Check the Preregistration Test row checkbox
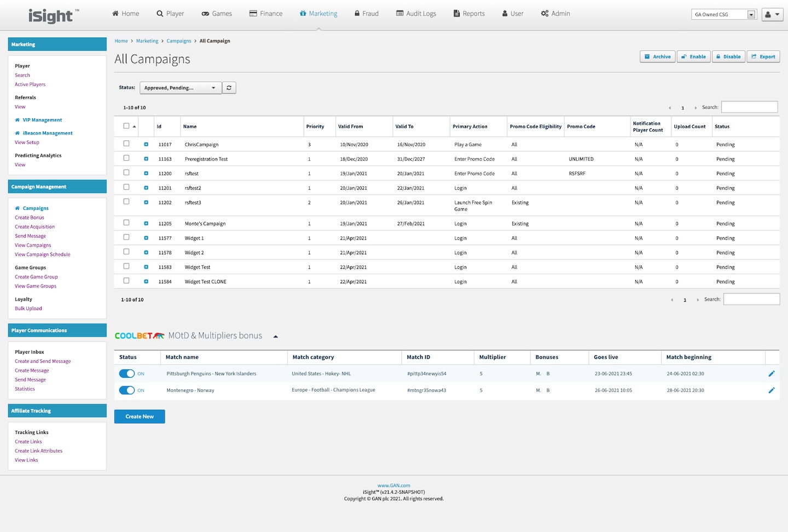788x532 pixels. point(126,158)
